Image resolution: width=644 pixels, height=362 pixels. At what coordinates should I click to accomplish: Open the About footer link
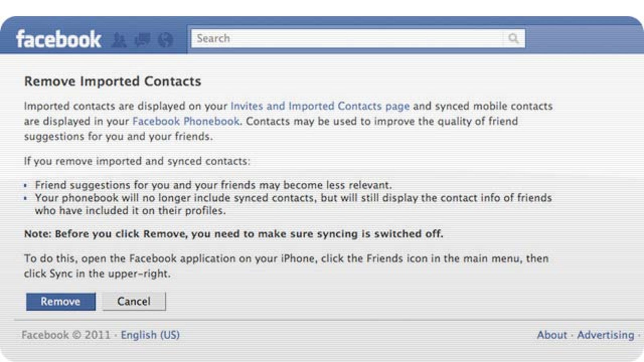point(551,335)
